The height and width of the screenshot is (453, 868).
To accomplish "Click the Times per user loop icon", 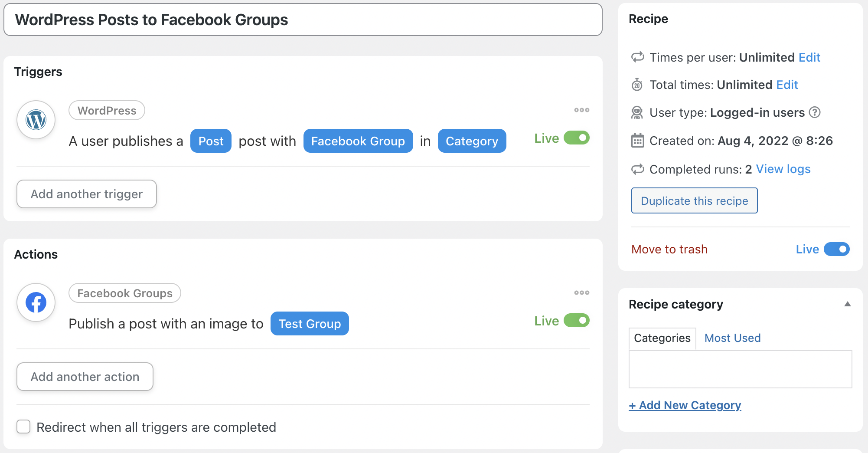I will (x=637, y=57).
